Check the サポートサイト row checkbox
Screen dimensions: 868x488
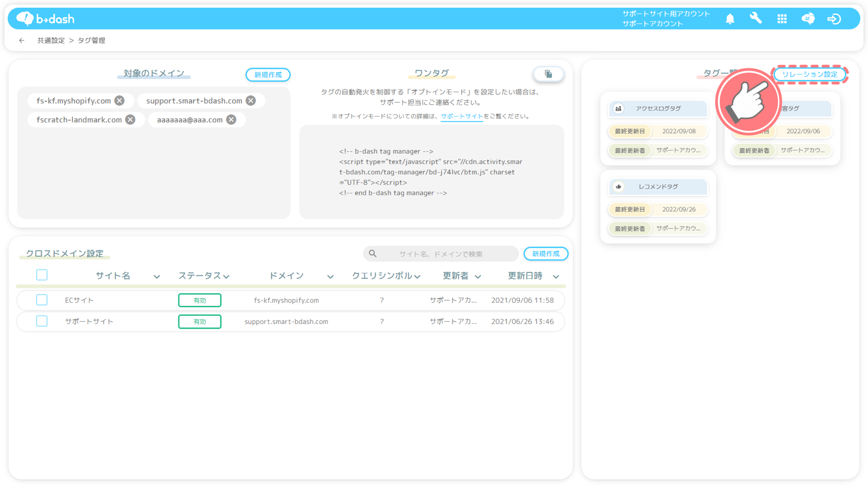tap(42, 321)
